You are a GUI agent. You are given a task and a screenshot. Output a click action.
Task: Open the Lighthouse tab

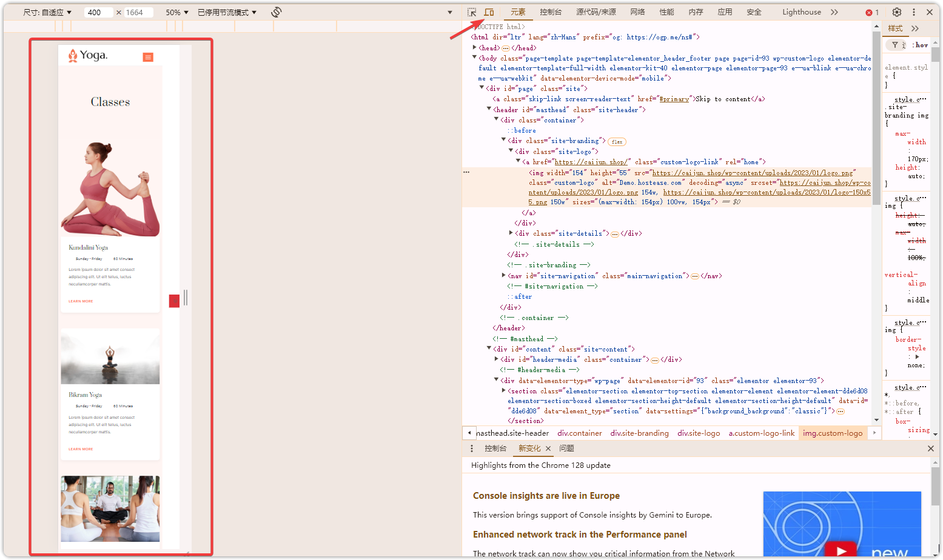click(x=801, y=12)
